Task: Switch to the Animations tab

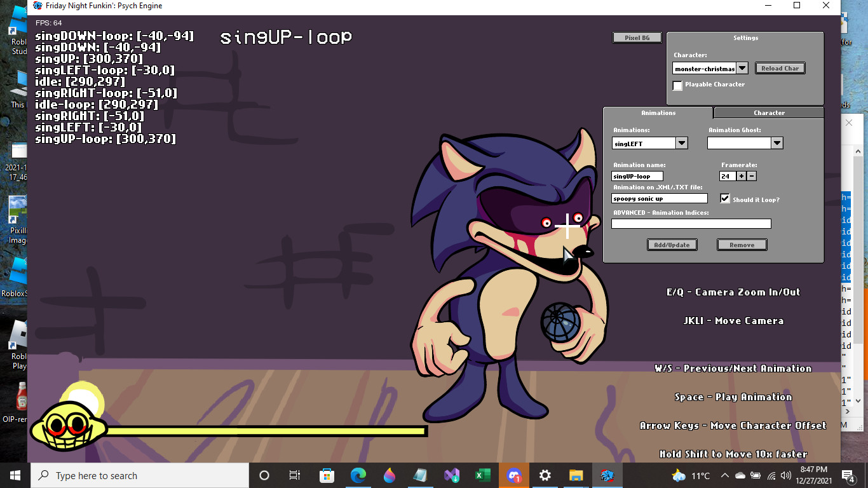Action: click(658, 112)
